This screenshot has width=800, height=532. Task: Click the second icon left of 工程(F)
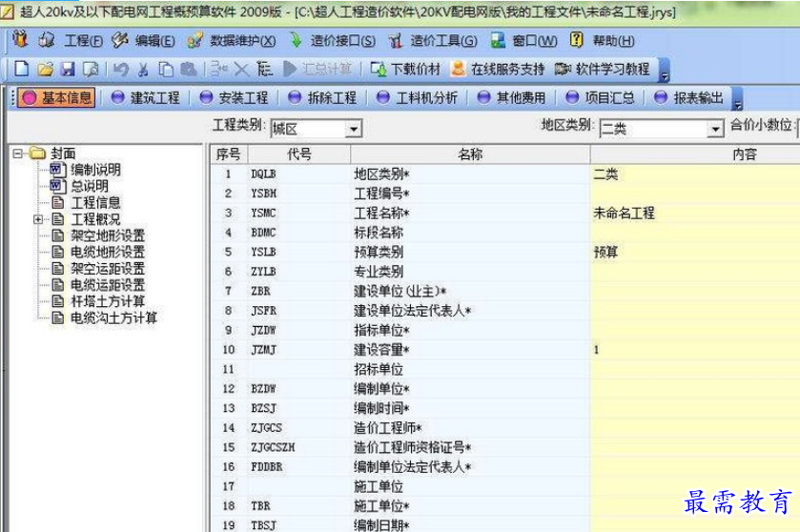tap(47, 40)
